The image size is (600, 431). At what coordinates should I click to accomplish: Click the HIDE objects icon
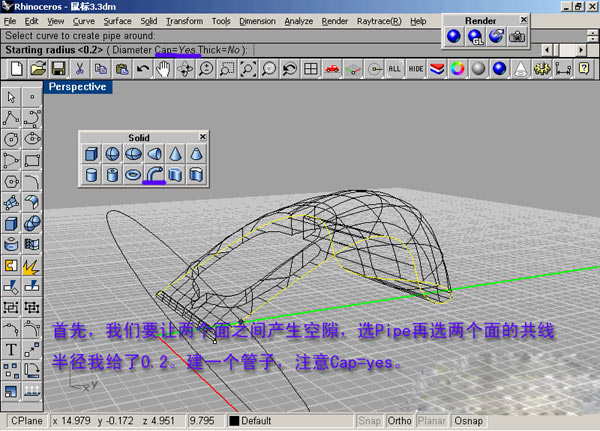pyautogui.click(x=416, y=69)
